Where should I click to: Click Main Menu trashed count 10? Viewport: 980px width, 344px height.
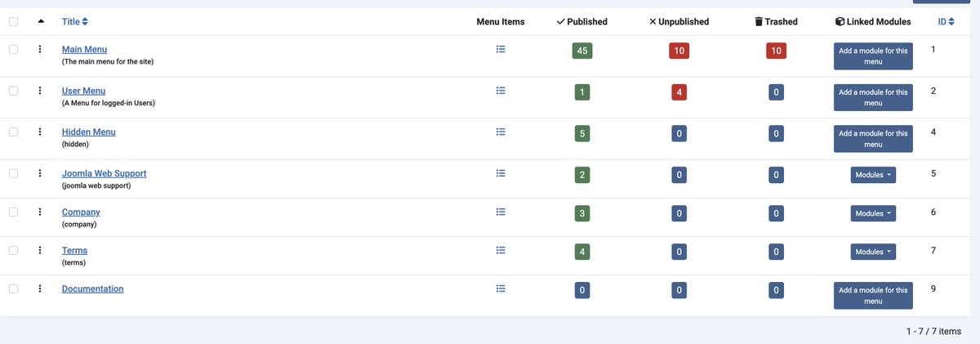point(776,51)
